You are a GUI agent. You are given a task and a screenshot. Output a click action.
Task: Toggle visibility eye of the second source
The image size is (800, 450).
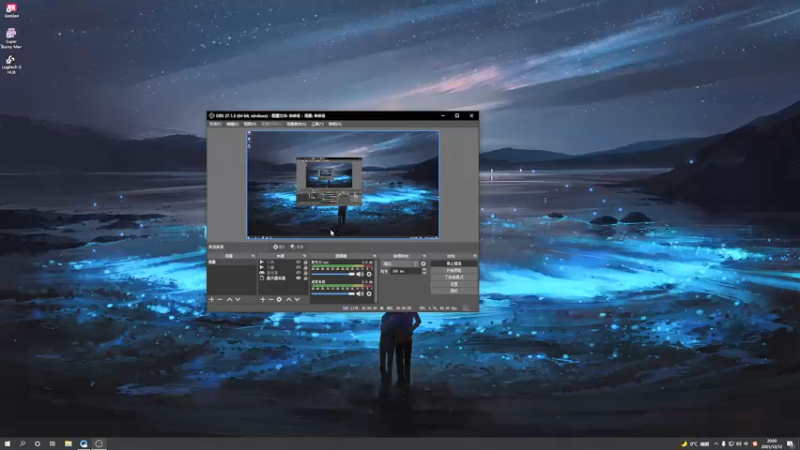point(298,267)
